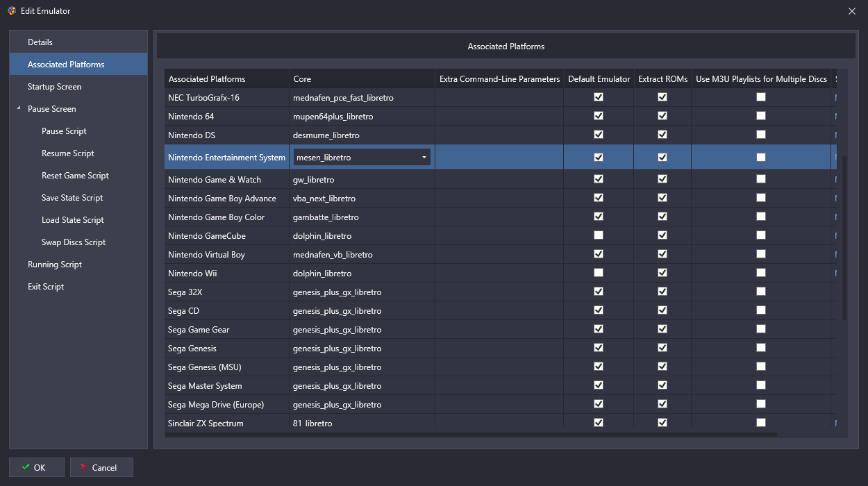Click the mednafen_vb_libretro core cell
Image resolution: width=868 pixels, height=486 pixels.
tap(362, 255)
